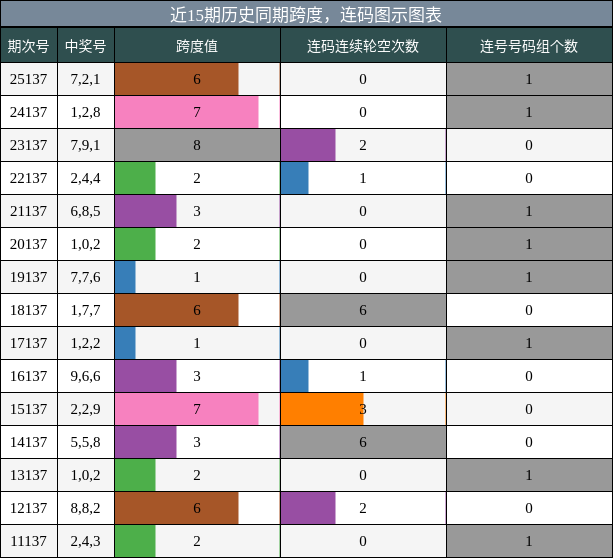613x558 pixels.
Task: Select issue number 17137
Action: (29, 343)
